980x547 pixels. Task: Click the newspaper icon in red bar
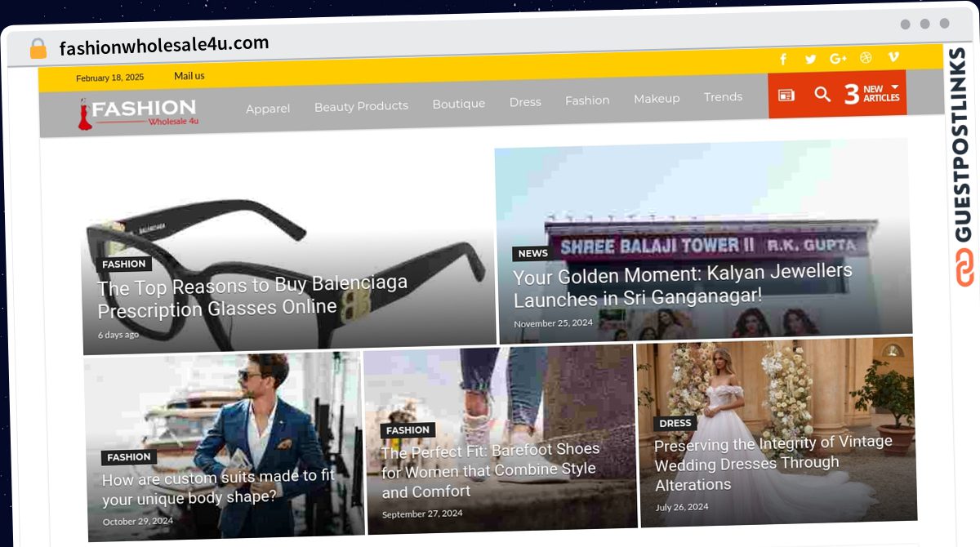pos(786,96)
